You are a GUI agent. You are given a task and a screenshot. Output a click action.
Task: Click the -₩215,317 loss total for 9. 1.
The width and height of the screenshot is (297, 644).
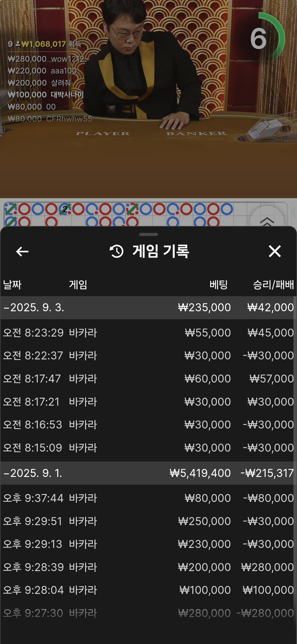coord(267,473)
